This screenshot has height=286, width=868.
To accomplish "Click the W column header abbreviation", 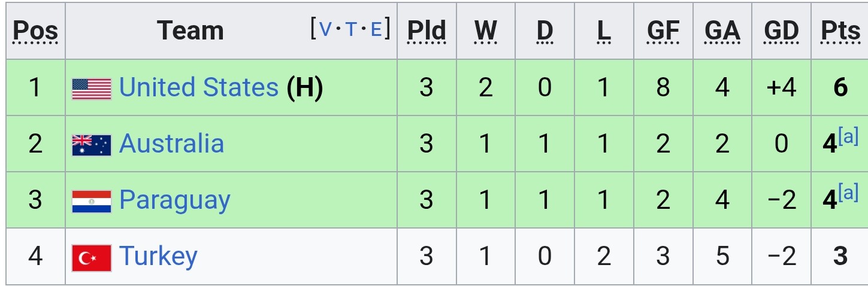I will click(486, 31).
